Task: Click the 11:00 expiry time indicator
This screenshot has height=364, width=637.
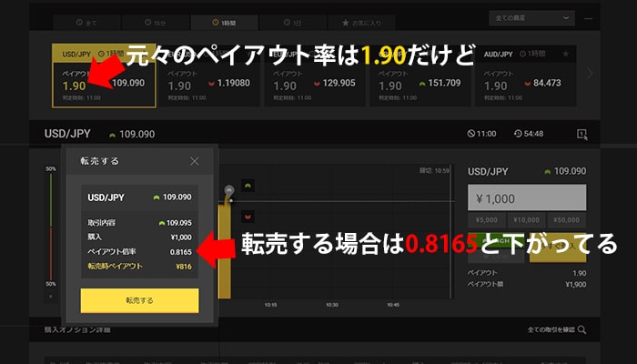Action: click(x=481, y=134)
